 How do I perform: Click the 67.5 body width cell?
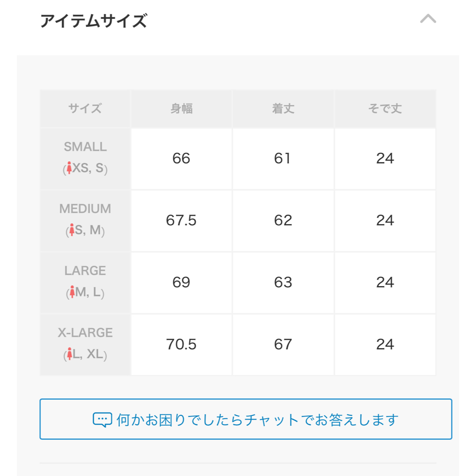point(182,220)
